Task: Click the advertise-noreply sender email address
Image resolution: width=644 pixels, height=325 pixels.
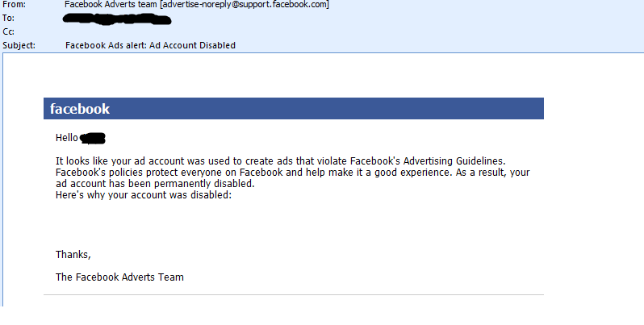Action: (244, 5)
